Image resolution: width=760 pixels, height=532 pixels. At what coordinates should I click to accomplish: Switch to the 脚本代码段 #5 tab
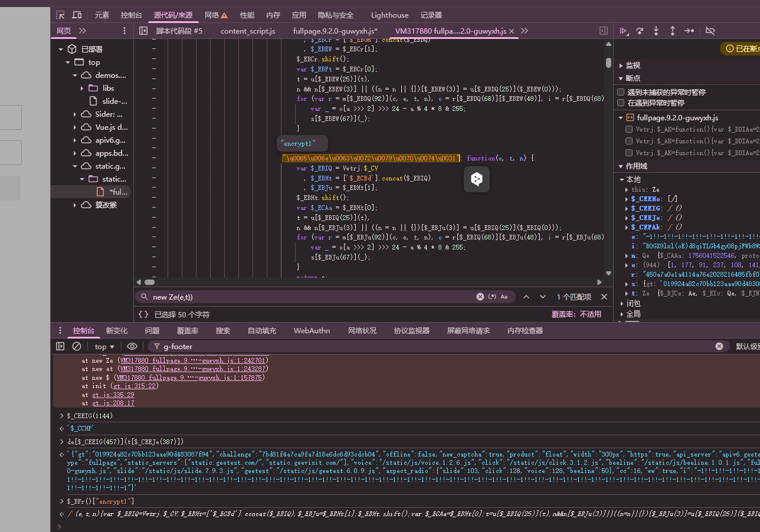point(179,31)
